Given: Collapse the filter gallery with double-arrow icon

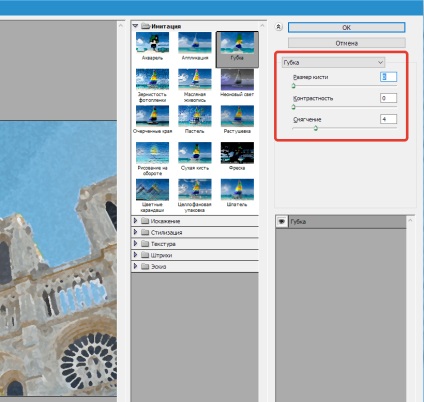Looking at the screenshot, I should pos(279,27).
